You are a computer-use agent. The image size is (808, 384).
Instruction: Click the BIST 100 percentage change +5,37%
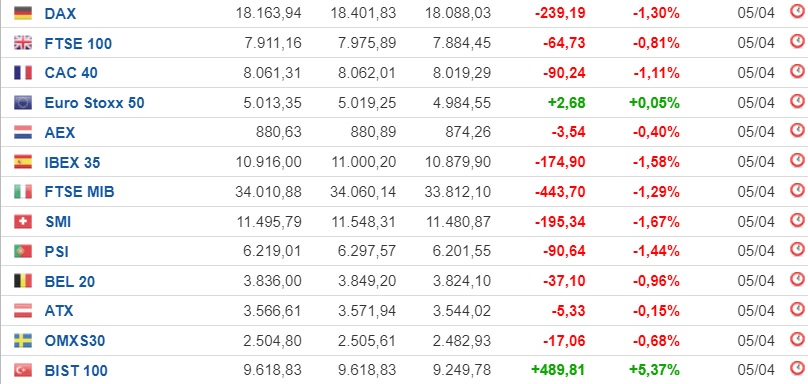654,370
